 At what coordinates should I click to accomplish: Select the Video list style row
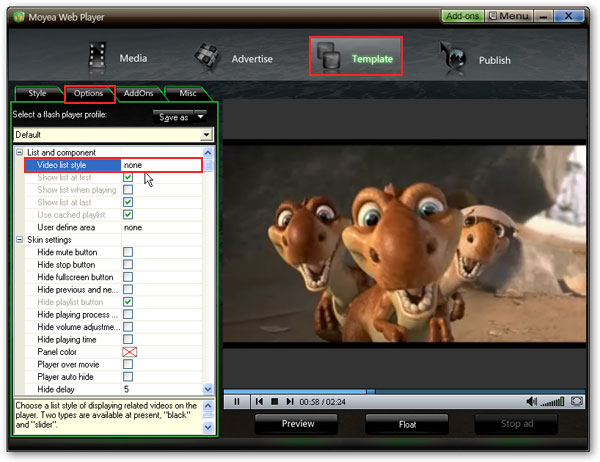click(113, 165)
